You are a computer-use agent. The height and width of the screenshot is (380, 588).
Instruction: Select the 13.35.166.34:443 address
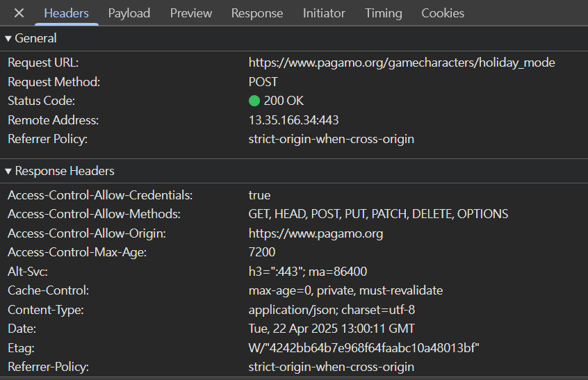(x=293, y=120)
